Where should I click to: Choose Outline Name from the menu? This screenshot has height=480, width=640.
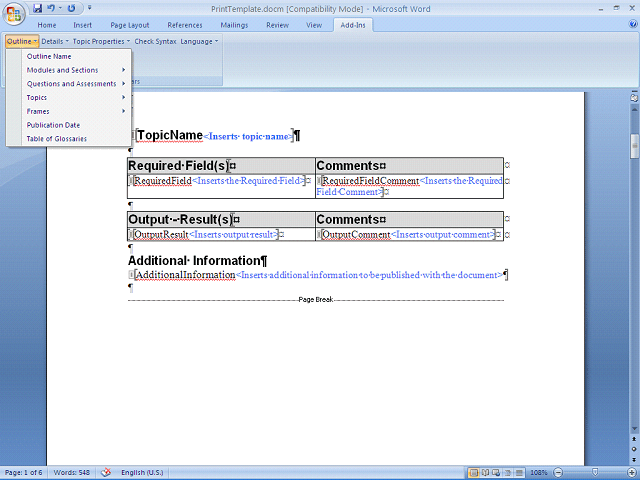click(x=76, y=56)
